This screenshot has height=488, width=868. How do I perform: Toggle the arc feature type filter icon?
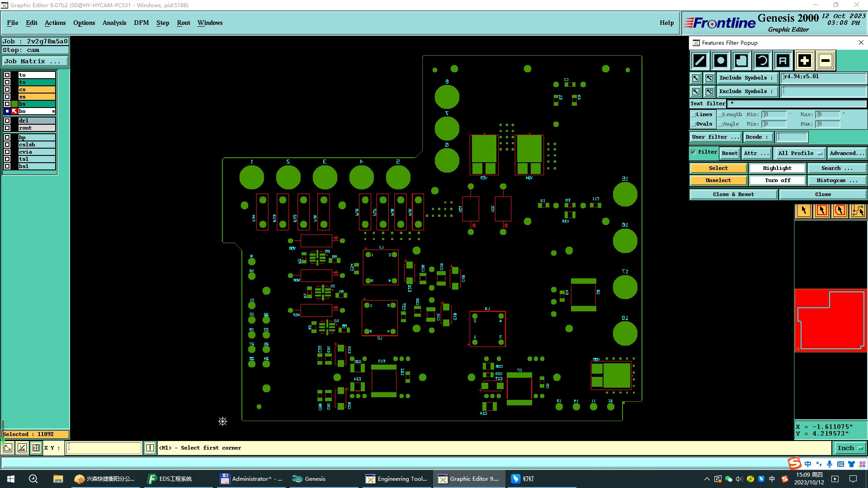[x=762, y=61]
